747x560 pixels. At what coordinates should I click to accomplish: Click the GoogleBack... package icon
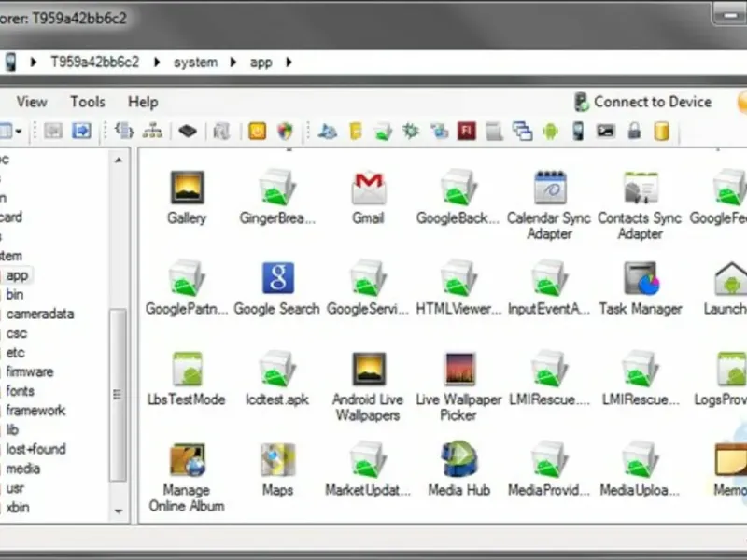(x=458, y=188)
